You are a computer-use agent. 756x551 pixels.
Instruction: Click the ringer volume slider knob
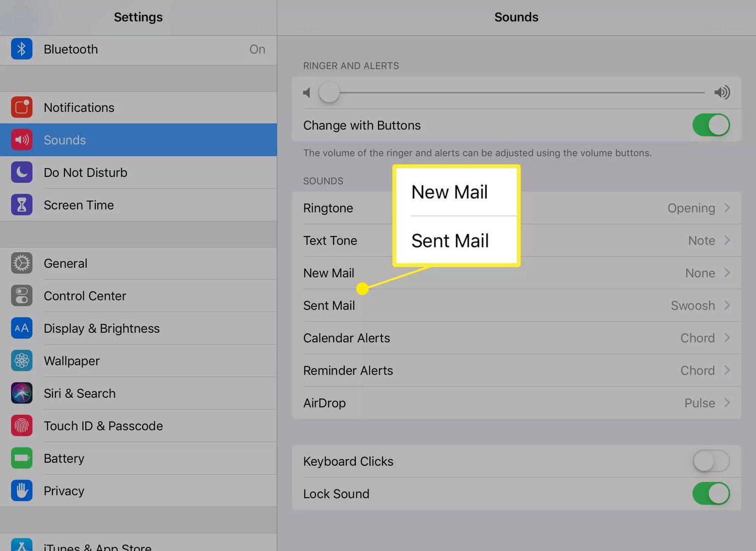(329, 92)
